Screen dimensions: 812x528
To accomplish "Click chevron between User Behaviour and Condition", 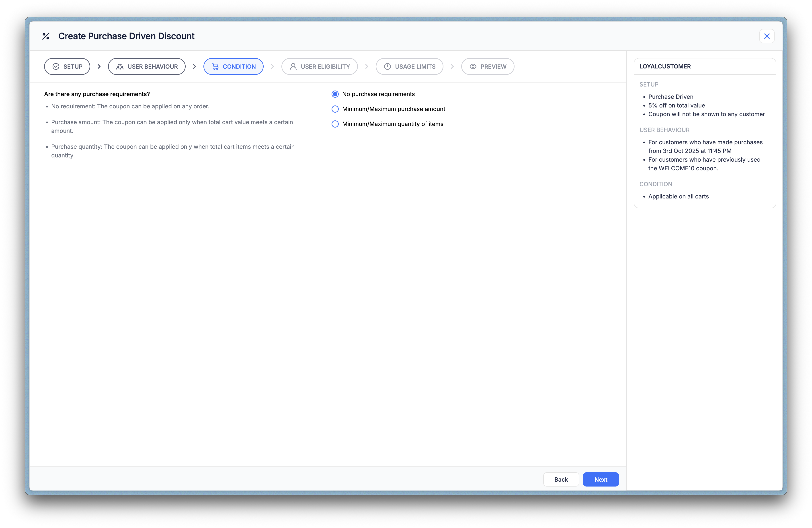I will coord(195,66).
